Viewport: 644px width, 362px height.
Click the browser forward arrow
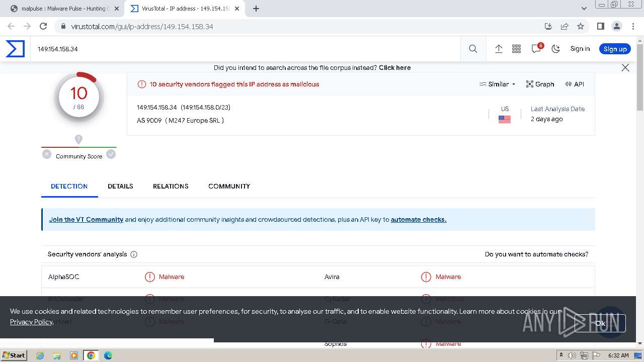point(27,26)
